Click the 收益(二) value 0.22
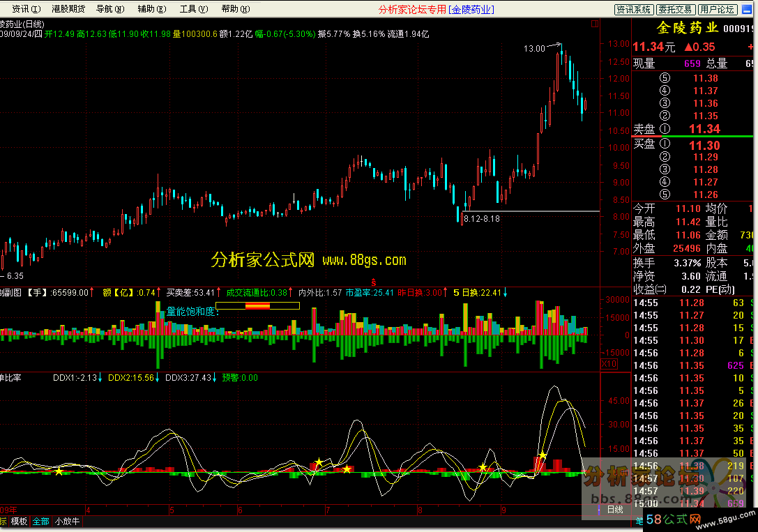This screenshot has width=758, height=532. (x=691, y=289)
